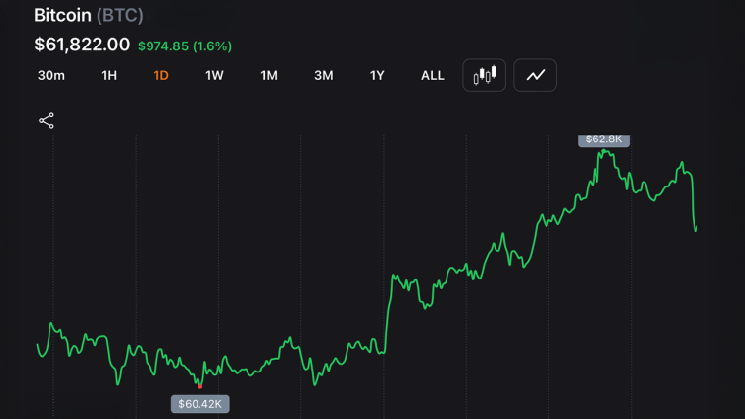The width and height of the screenshot is (745, 419).
Task: Click the $974.85 (1.6%) change value
Action: coord(185,46)
